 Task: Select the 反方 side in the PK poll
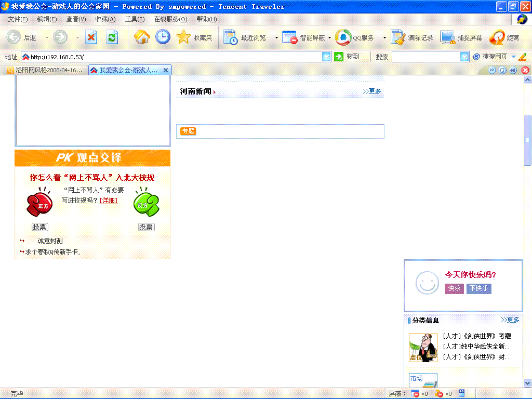(147, 203)
